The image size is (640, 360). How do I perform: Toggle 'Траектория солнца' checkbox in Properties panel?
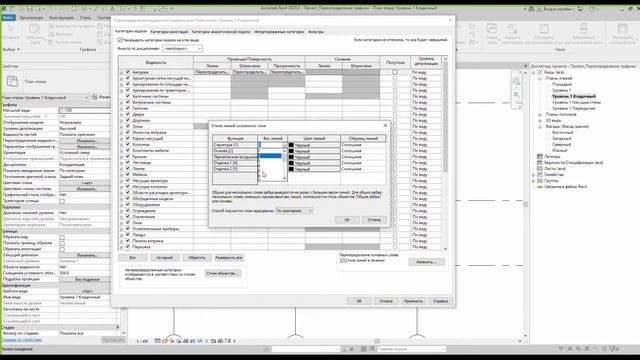click(62, 201)
